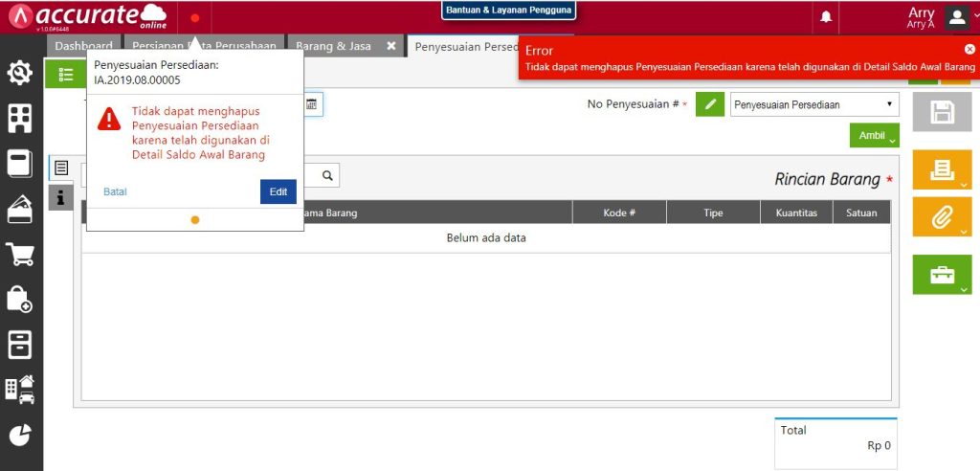
Task: Click the search magnifier icon
Action: click(x=327, y=175)
